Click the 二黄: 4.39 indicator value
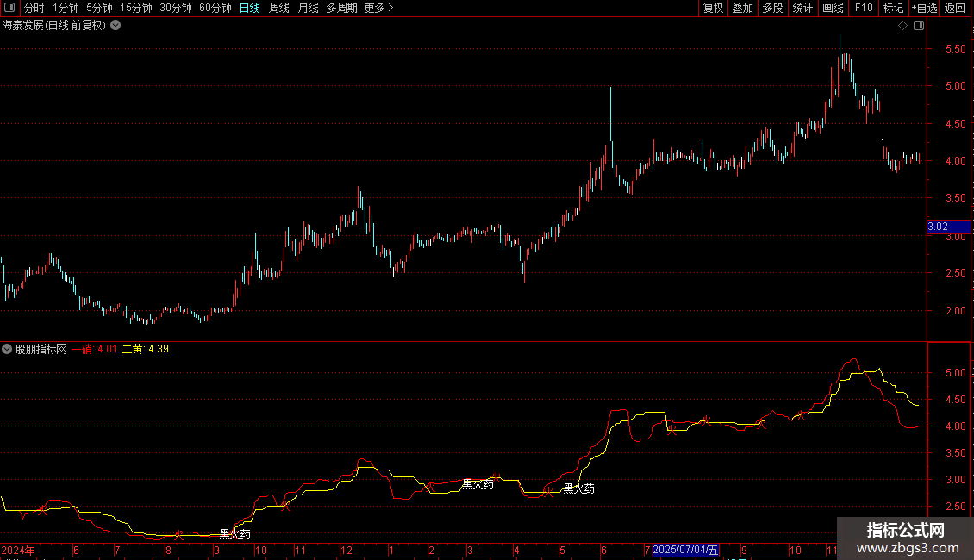 (x=146, y=349)
